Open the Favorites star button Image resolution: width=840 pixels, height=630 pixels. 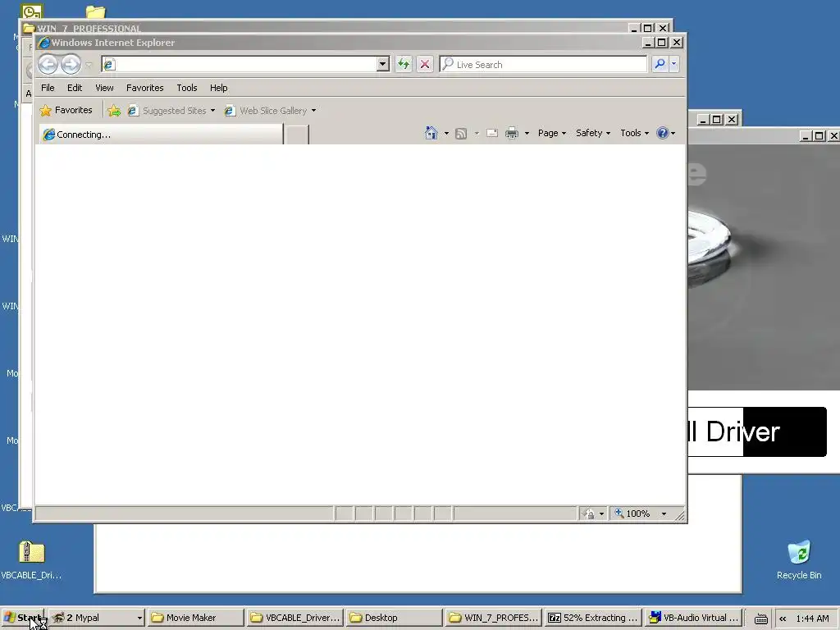click(66, 111)
